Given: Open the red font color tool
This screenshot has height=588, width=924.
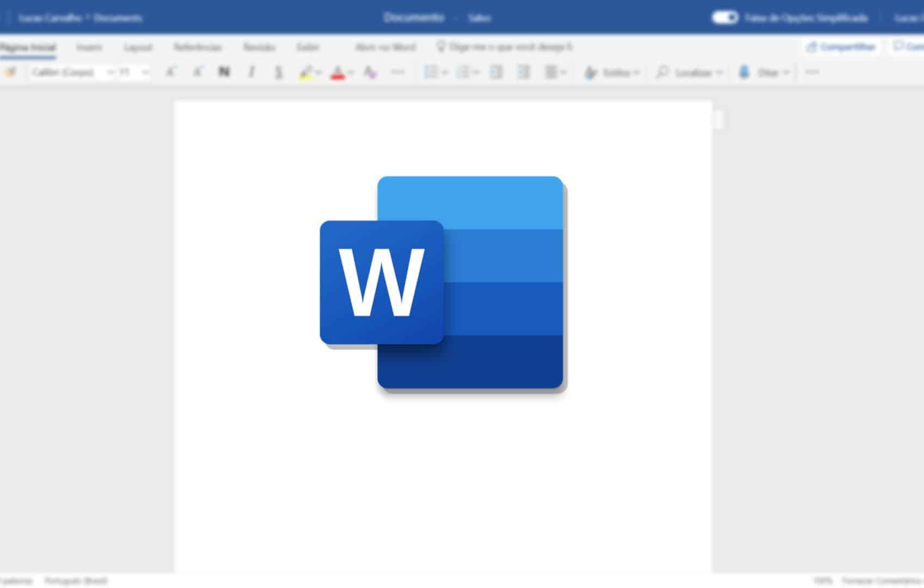Looking at the screenshot, I should pos(338,71).
